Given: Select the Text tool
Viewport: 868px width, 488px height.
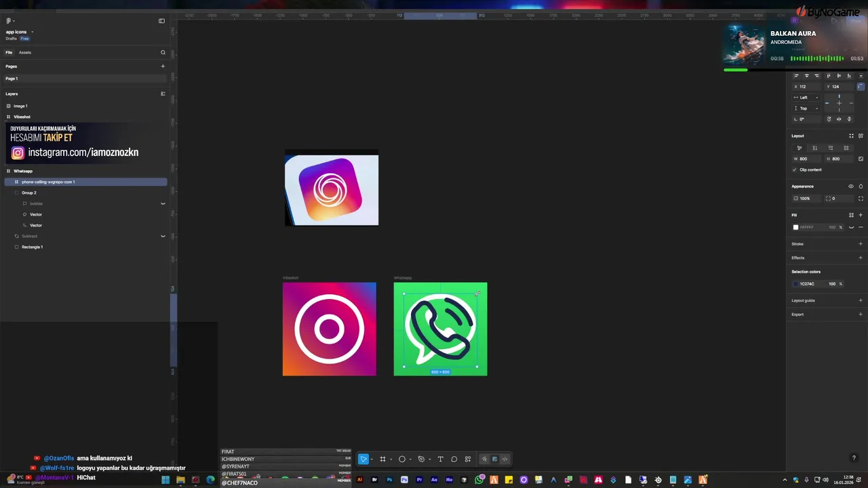Looking at the screenshot, I should 440,459.
